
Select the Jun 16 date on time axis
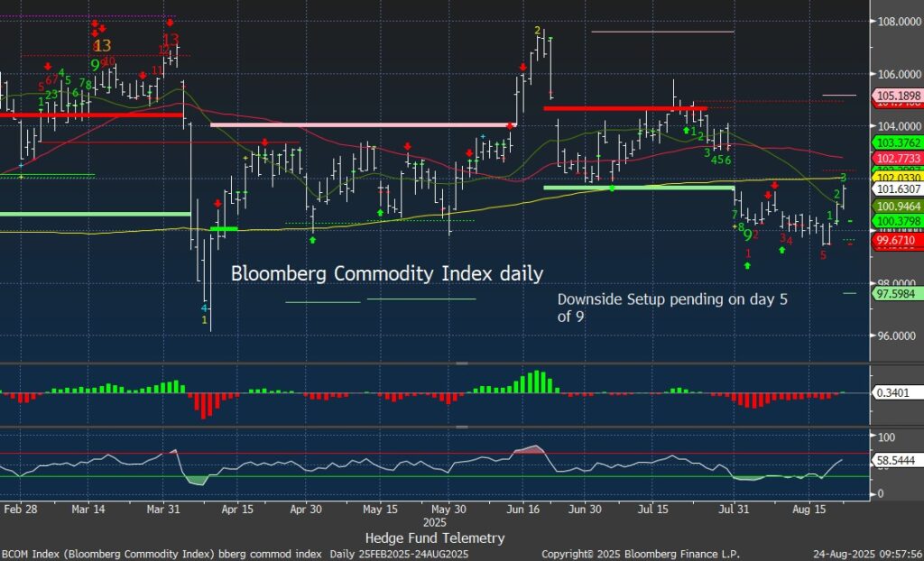coord(525,509)
